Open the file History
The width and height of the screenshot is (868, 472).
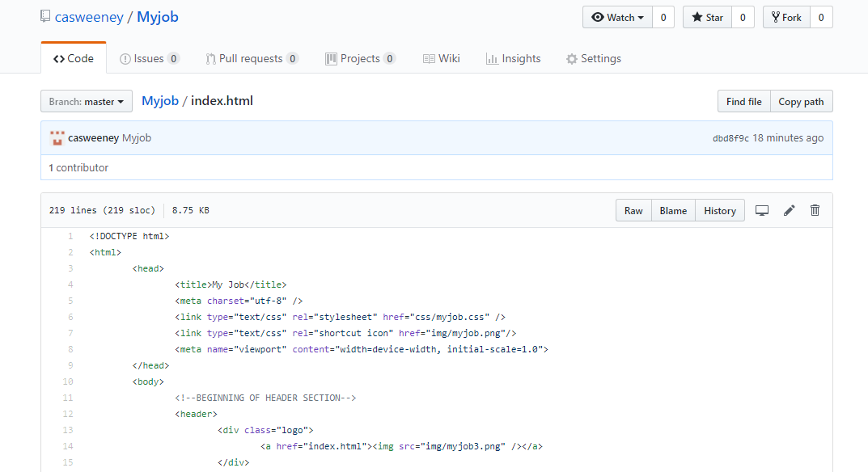point(719,210)
